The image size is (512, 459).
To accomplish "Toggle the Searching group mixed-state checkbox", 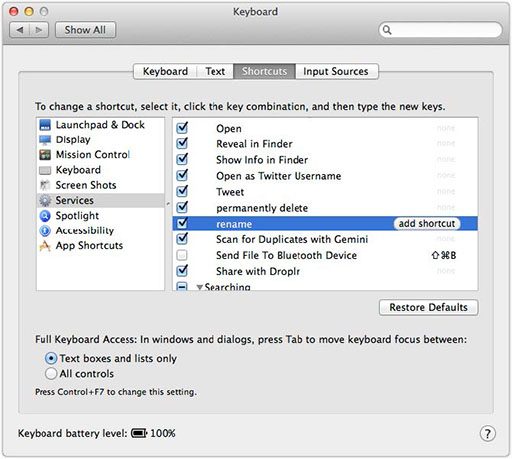I will click(x=182, y=286).
